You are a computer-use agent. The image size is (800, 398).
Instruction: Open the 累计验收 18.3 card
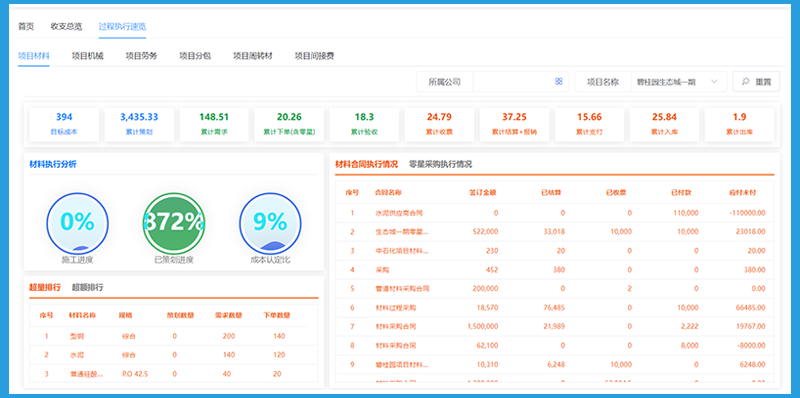[x=364, y=124]
